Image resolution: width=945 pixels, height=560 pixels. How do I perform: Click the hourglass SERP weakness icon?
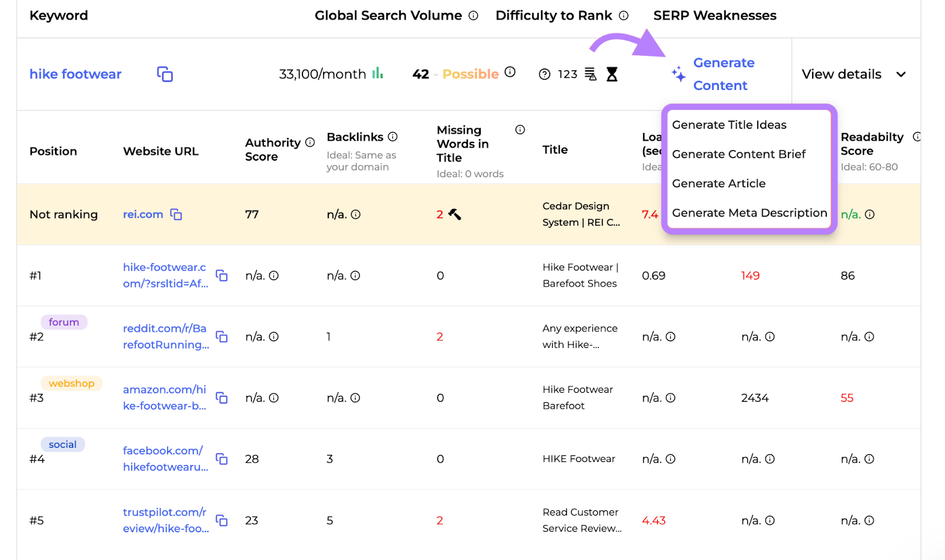[x=612, y=74]
